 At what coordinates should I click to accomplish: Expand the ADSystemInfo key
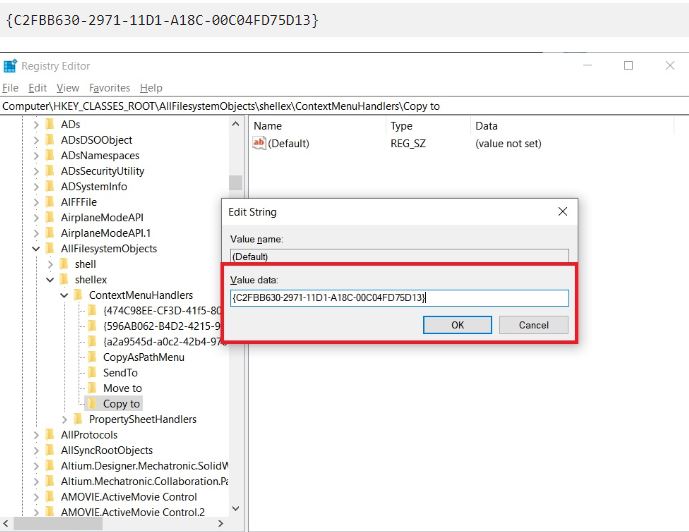[36, 187]
